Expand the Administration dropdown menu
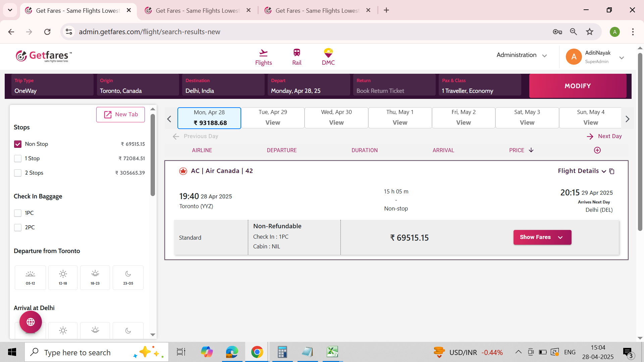This screenshot has width=644, height=362. pos(522,55)
